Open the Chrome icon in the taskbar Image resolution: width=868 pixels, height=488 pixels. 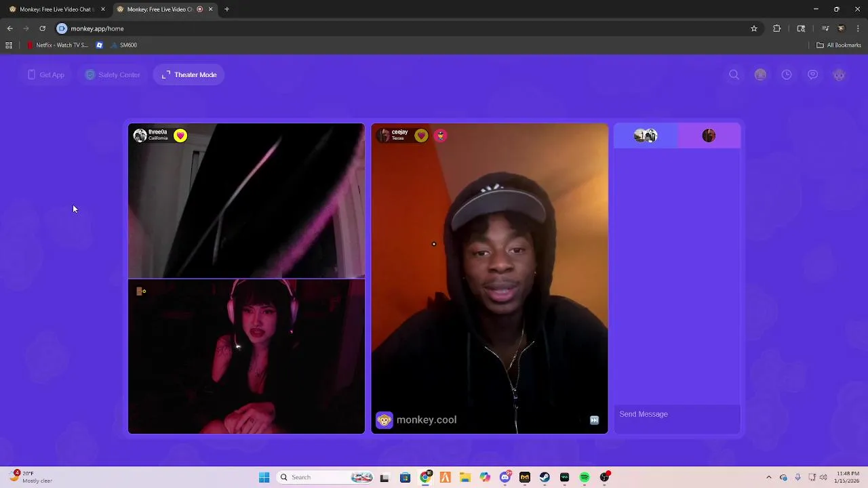point(425,477)
